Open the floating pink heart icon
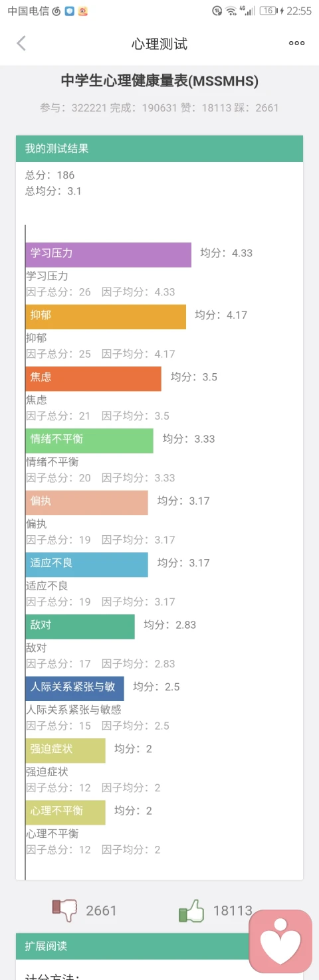This screenshot has width=319, height=980. click(x=280, y=941)
